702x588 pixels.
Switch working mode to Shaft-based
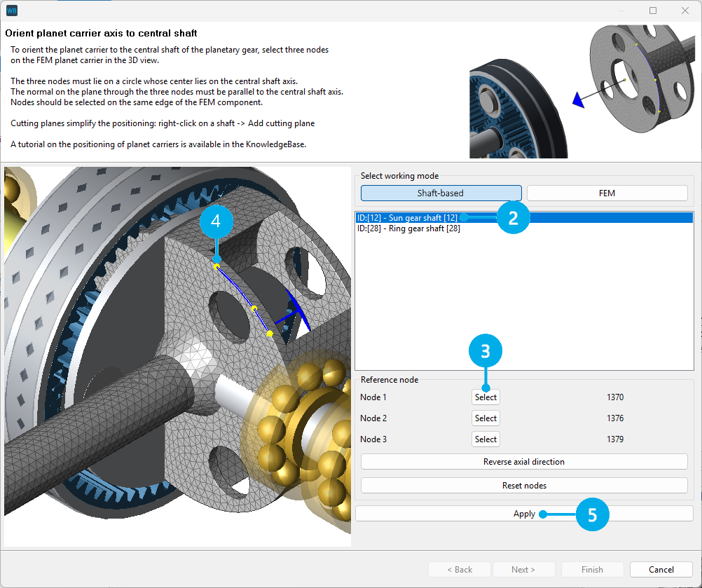pos(441,193)
